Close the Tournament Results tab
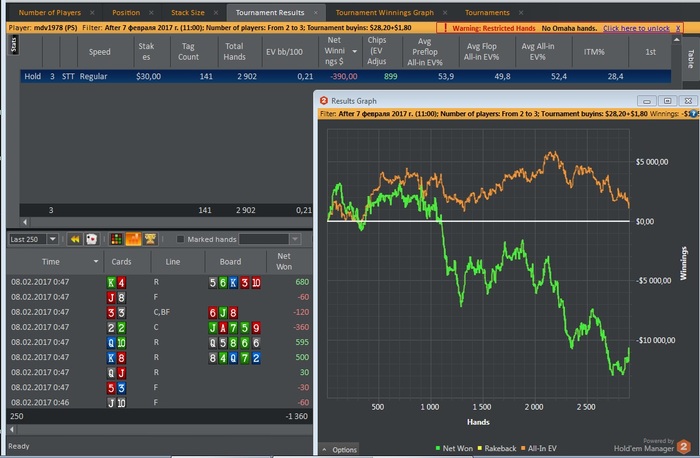 316,12
